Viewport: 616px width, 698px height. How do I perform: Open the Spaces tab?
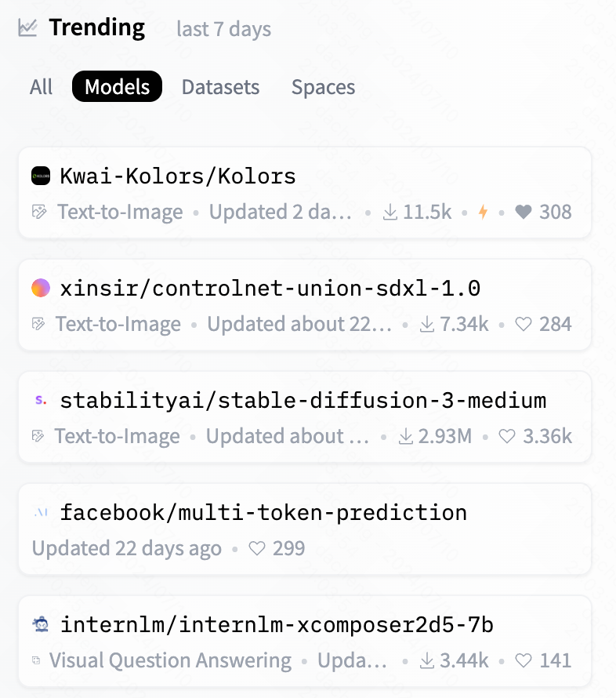pyautogui.click(x=323, y=87)
